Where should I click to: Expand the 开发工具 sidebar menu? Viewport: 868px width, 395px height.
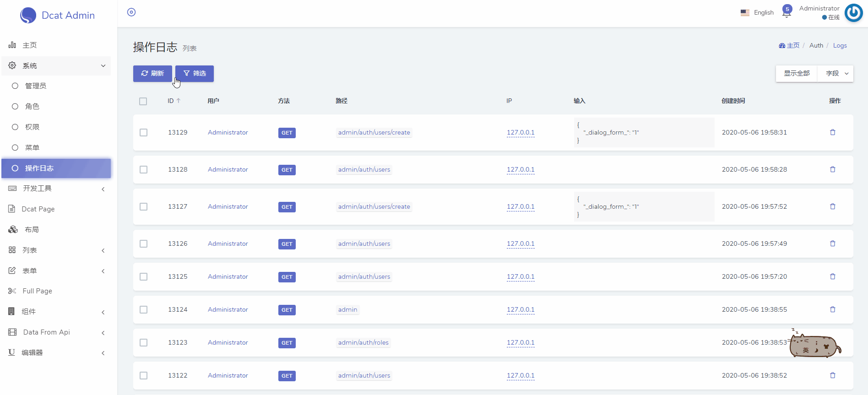(56, 189)
